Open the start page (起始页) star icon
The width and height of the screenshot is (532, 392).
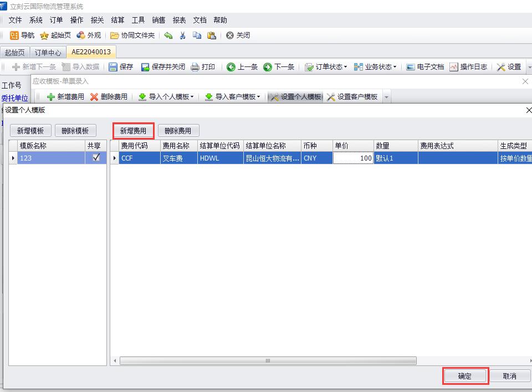pos(45,35)
